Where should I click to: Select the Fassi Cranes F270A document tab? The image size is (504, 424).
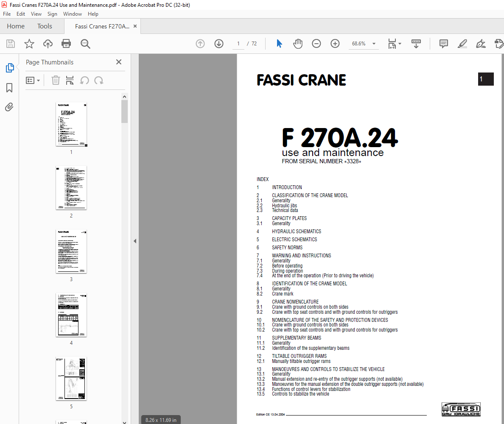tap(102, 26)
